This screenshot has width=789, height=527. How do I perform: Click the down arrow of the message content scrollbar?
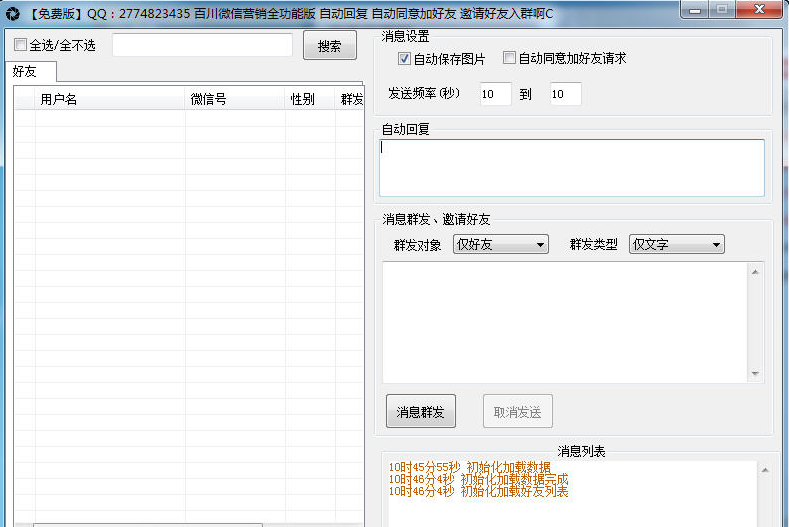tap(755, 373)
